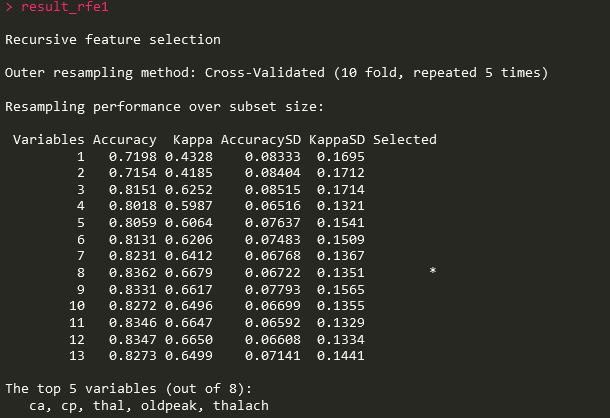Image resolution: width=610 pixels, height=418 pixels.
Task: Click accuracy value 0.8273 in row 13
Action: coord(133,356)
